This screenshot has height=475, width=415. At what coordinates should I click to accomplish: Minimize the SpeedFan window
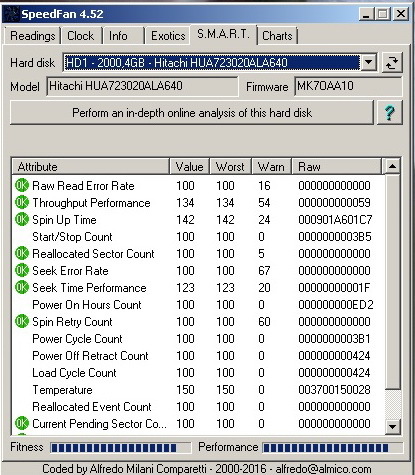367,14
